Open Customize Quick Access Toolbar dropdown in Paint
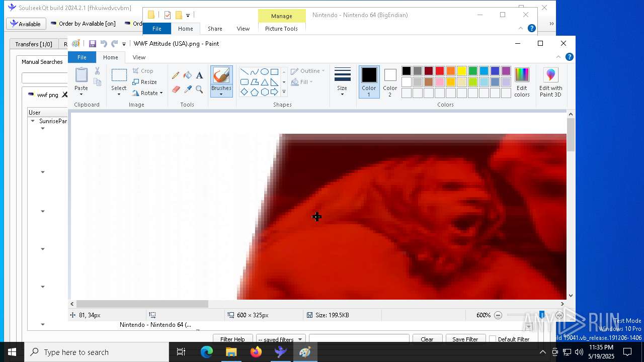Viewport: 644px width, 362px height. tap(124, 44)
